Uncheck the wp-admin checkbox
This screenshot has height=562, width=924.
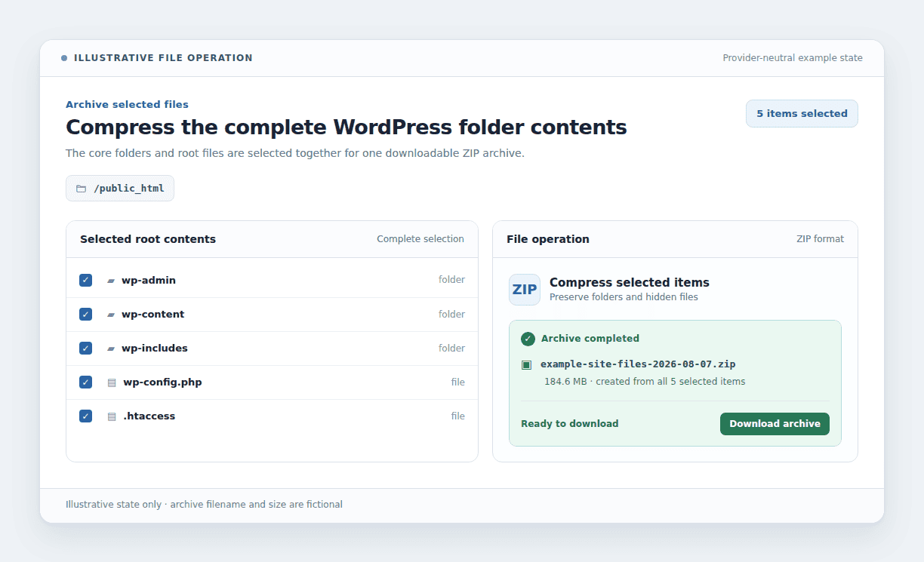pos(86,280)
